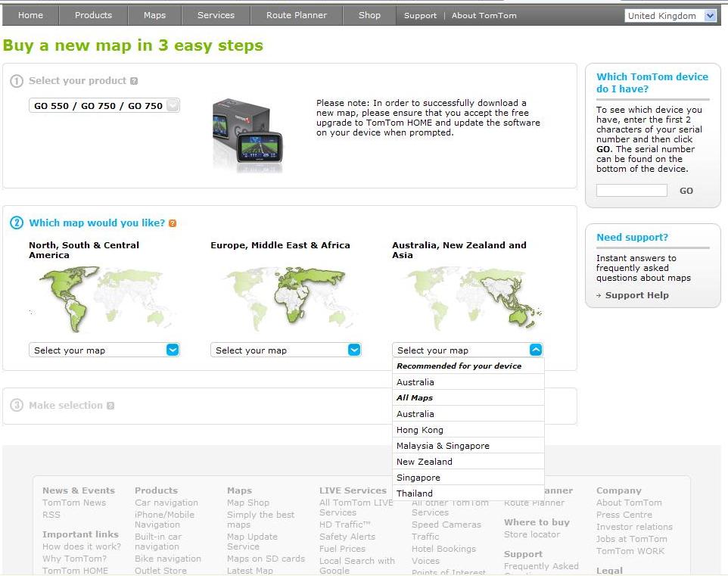Click the Safety Alerts footer link

(347, 537)
